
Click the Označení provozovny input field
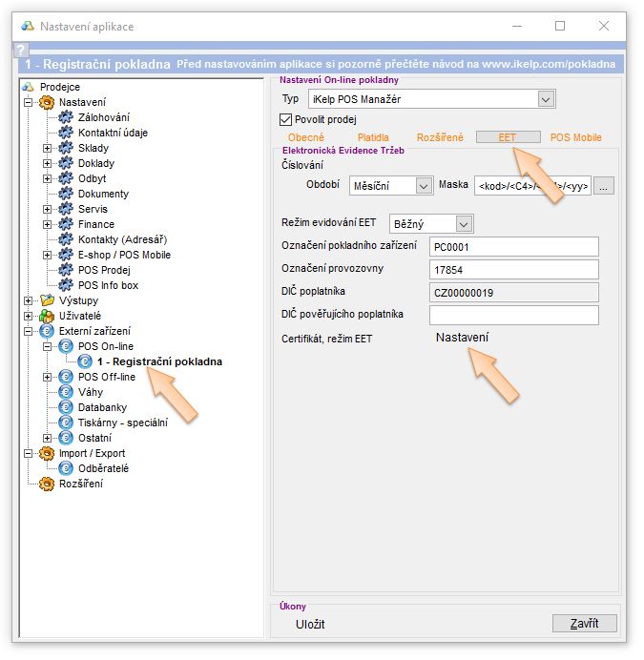point(513,269)
